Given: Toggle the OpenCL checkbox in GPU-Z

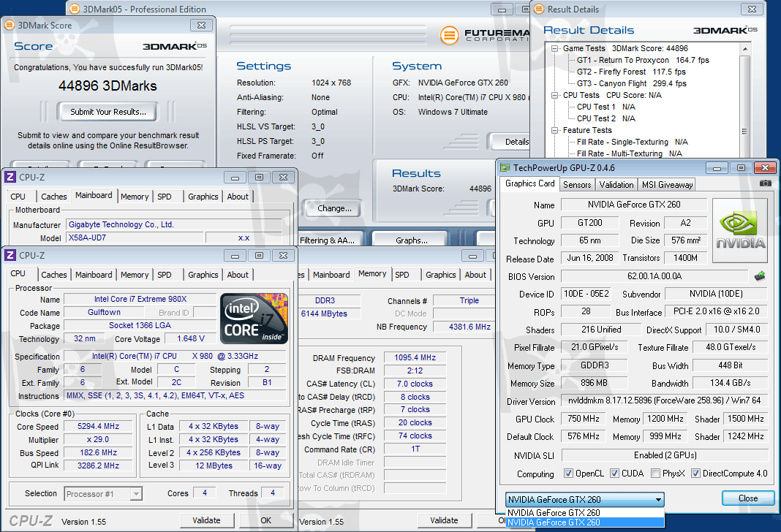Looking at the screenshot, I should click(567, 474).
